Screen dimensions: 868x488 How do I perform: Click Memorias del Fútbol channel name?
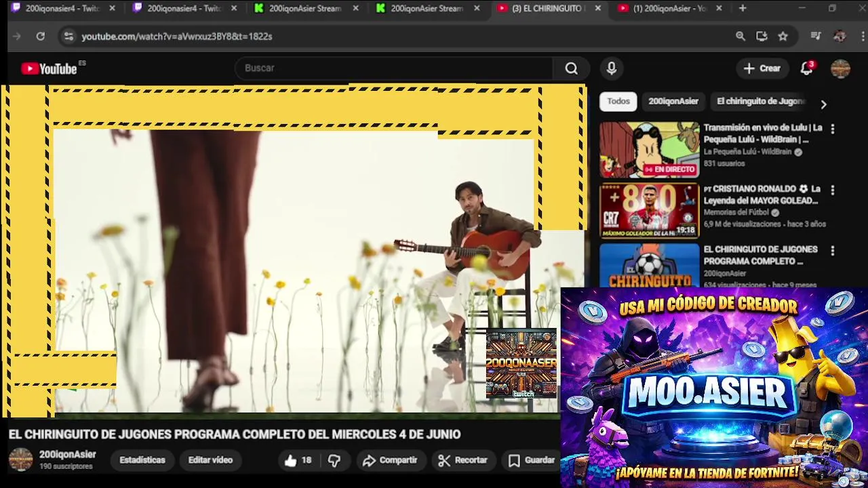coord(737,213)
